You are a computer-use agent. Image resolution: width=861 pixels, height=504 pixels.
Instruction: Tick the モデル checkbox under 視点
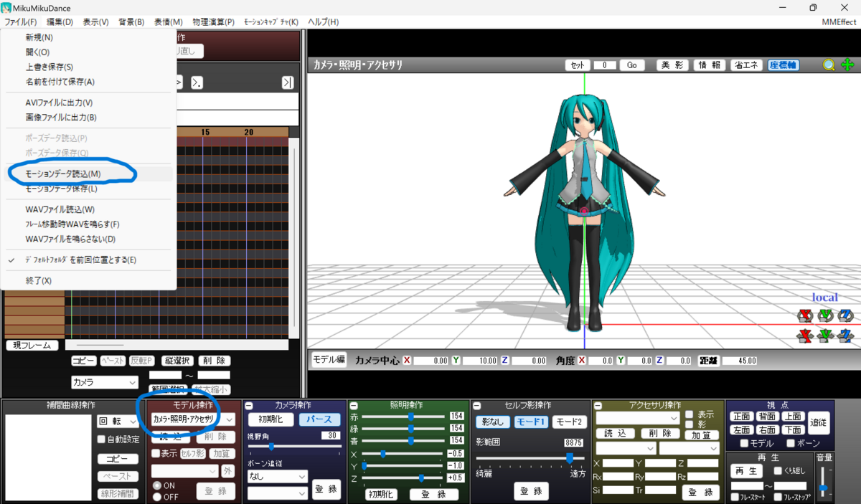click(744, 443)
